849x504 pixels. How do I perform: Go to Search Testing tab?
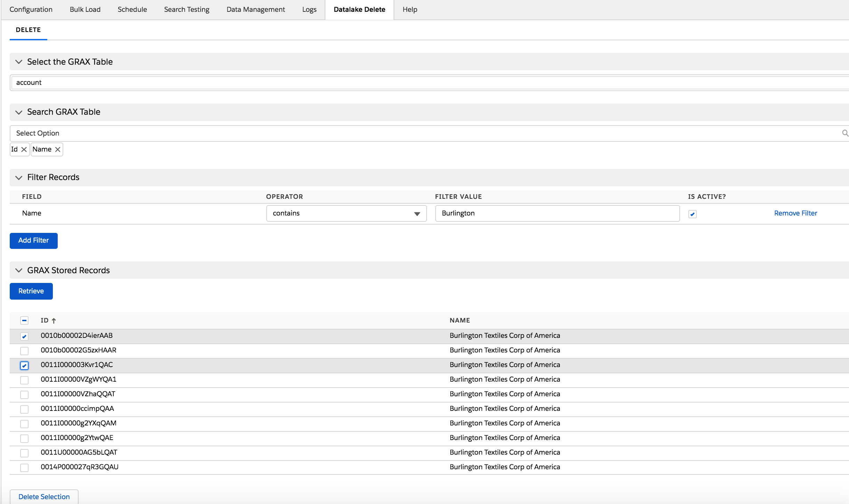(x=187, y=9)
